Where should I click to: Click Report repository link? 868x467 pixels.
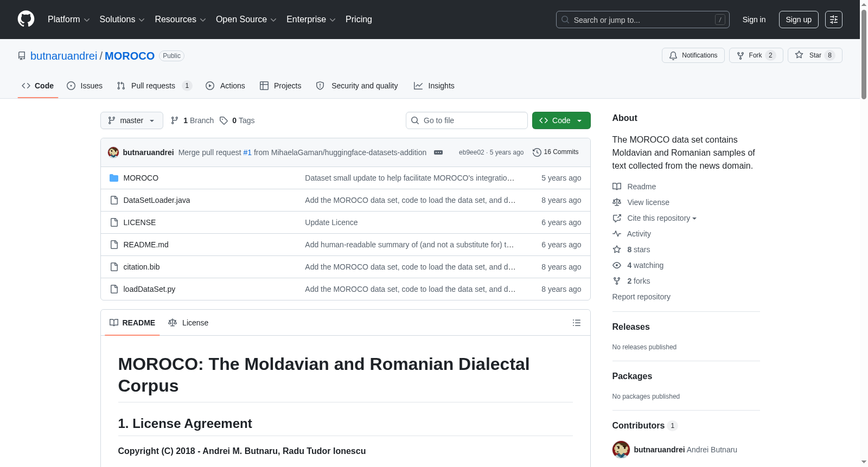(x=641, y=297)
